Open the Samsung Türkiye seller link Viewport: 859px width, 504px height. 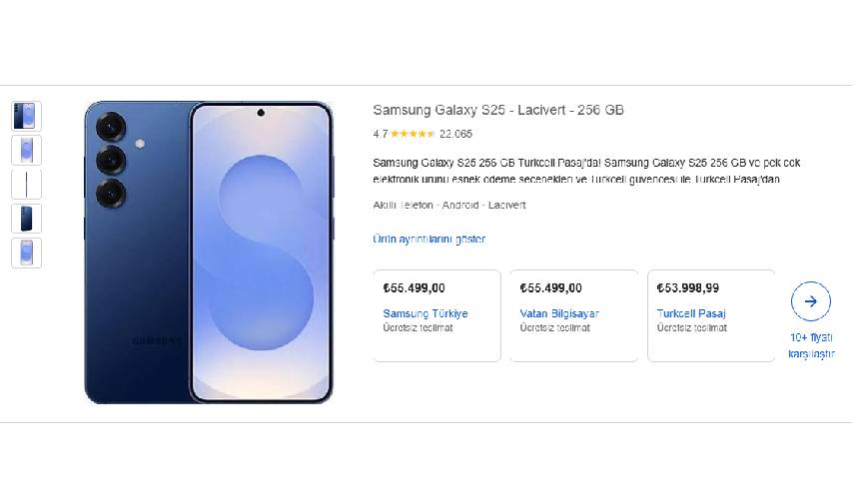coord(426,313)
